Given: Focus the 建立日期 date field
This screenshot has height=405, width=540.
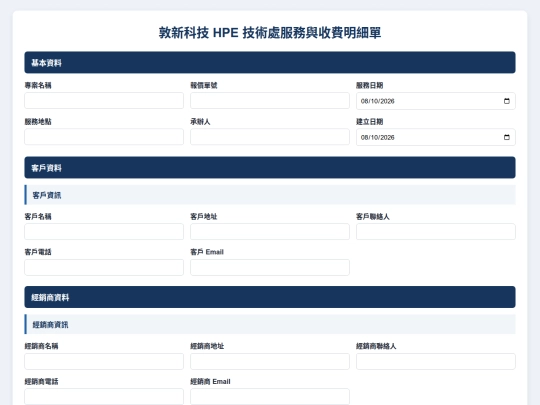Looking at the screenshot, I should 436,137.
